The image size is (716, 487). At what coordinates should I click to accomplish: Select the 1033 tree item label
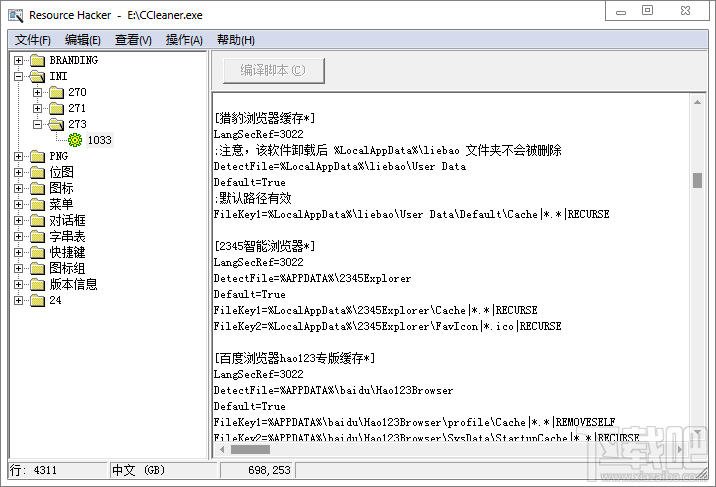[x=100, y=140]
